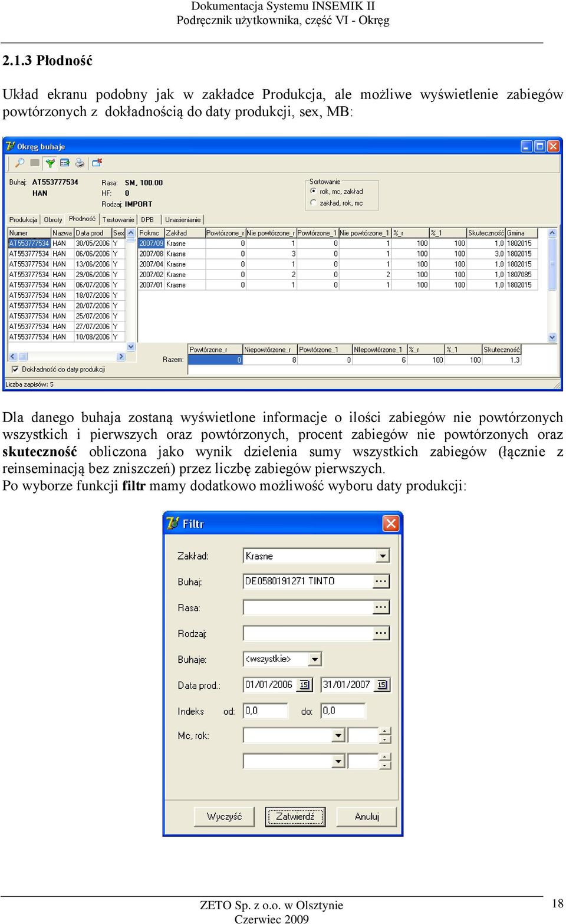This screenshot has height=924, width=566.
Task: Open calendar for end date 31/01/2007
Action: point(382,685)
